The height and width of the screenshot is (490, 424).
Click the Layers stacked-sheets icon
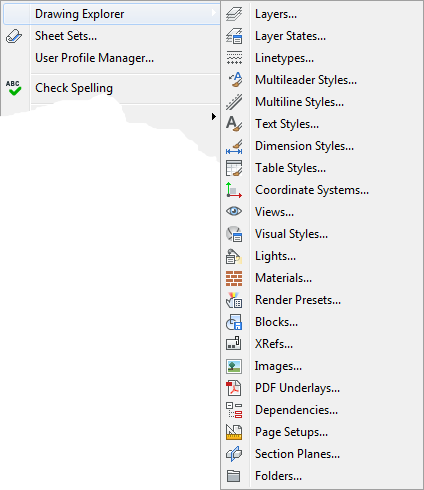pos(234,14)
